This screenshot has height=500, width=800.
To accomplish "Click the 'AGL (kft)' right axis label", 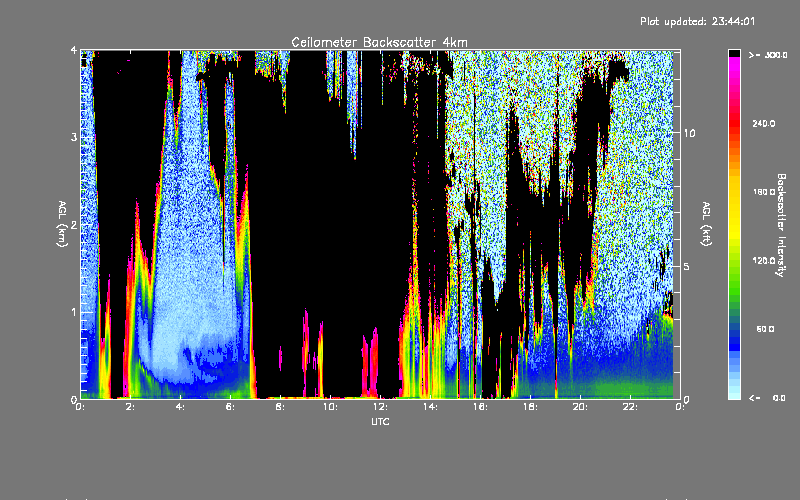I will pos(706,224).
